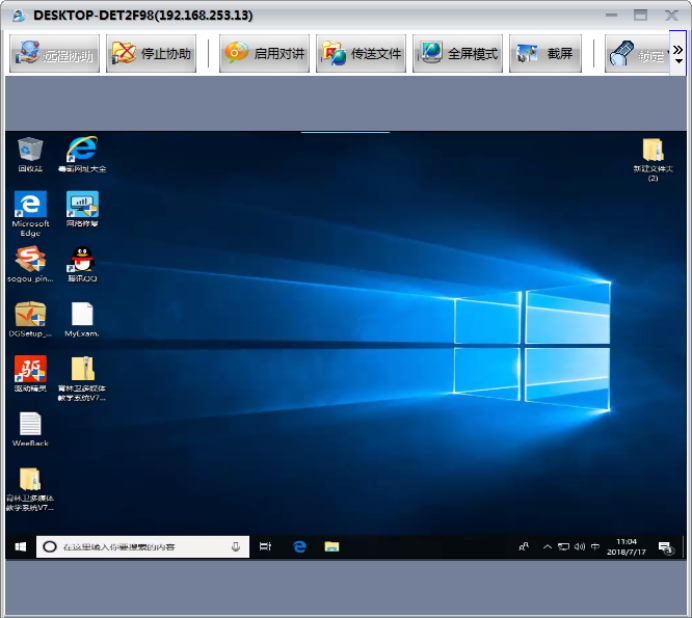This screenshot has height=618, width=692.
Task: Open the 新建文件夹 (2) folder at top-right of the remote desktop
Action: click(x=653, y=160)
